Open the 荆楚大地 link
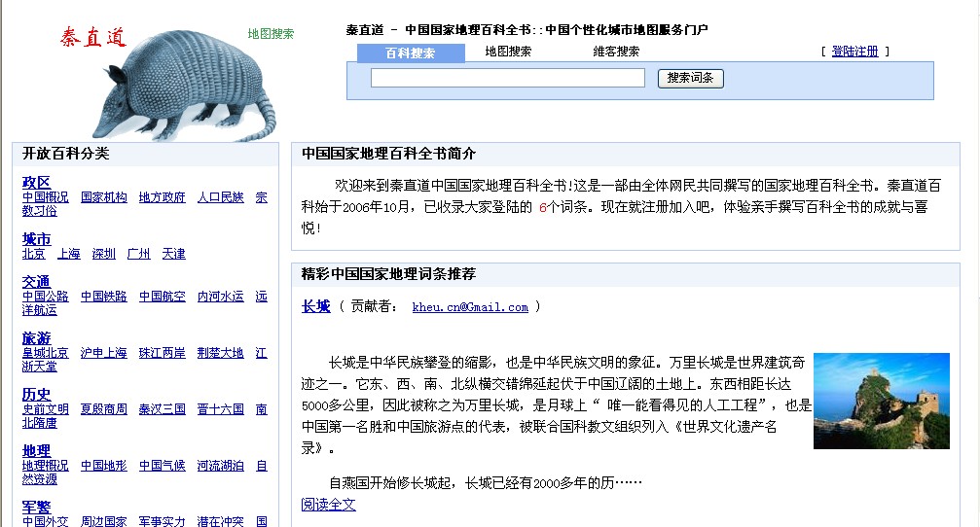Screen dimensions: 980x527 coord(221,353)
